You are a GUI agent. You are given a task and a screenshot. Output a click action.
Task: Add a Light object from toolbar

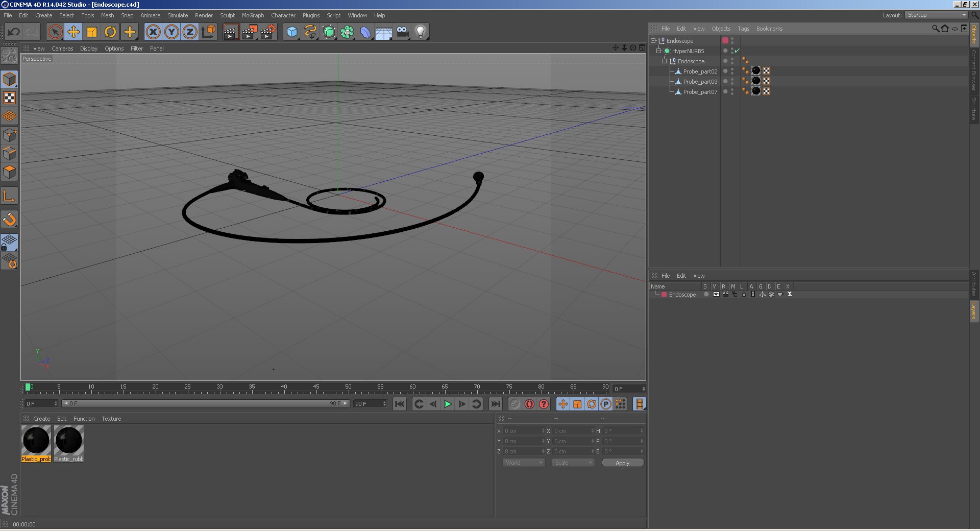pos(420,32)
